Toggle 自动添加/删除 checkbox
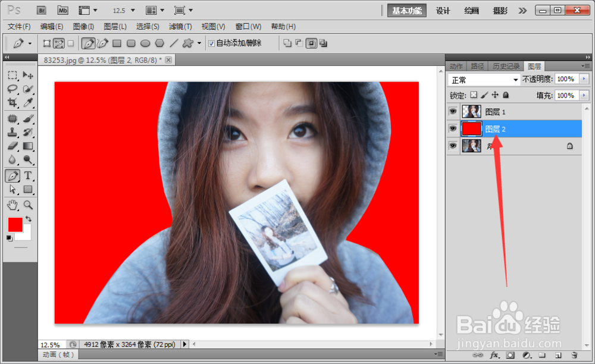Viewport: 595px width, 364px height. pos(211,43)
